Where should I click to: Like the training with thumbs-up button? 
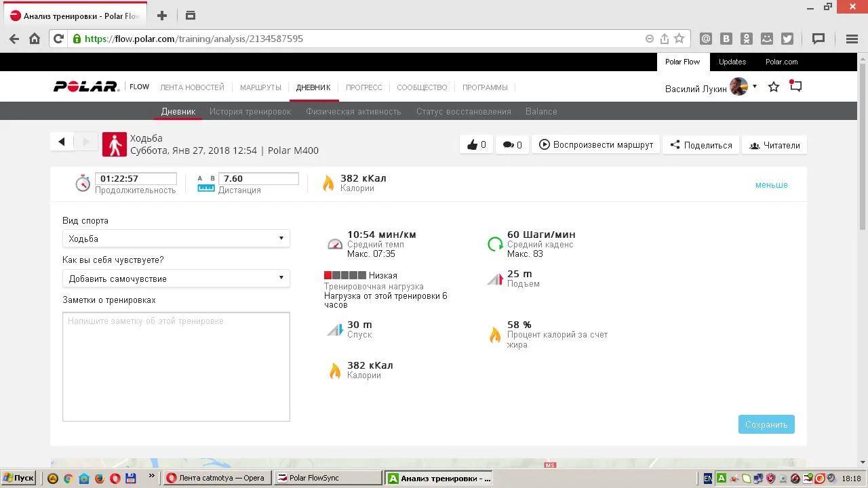(x=477, y=144)
